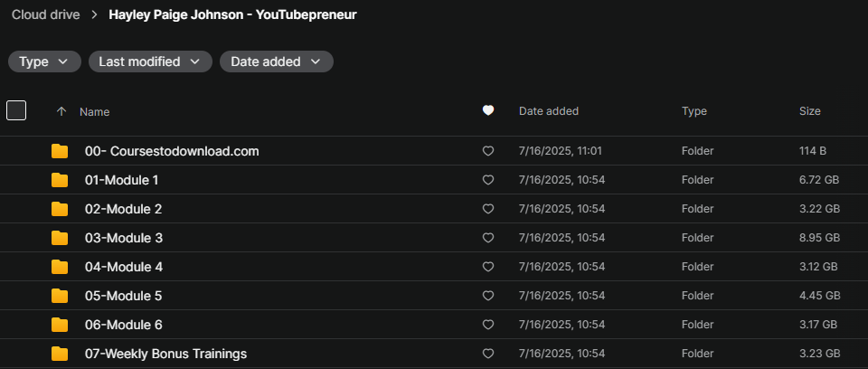Toggle favorite heart for 02-Module 2
The width and height of the screenshot is (868, 369).
pos(487,209)
